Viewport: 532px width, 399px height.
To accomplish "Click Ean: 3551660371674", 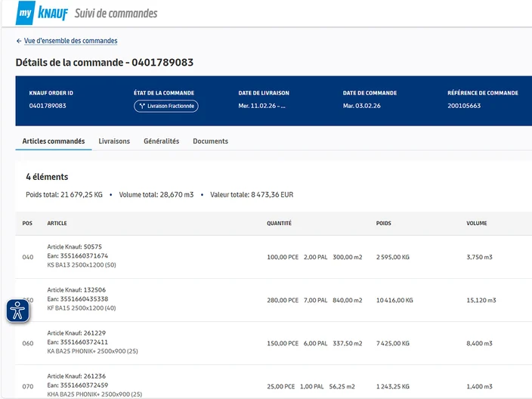I will pos(77,256).
